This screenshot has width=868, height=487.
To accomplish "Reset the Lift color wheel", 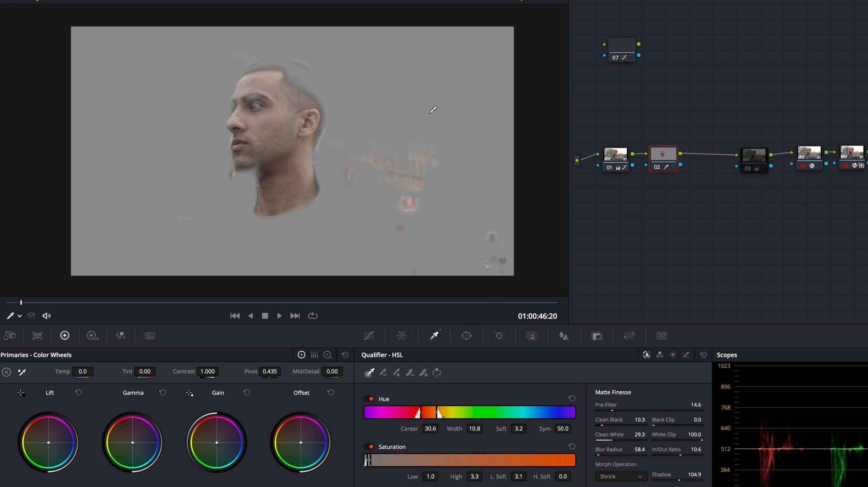I will click(78, 392).
